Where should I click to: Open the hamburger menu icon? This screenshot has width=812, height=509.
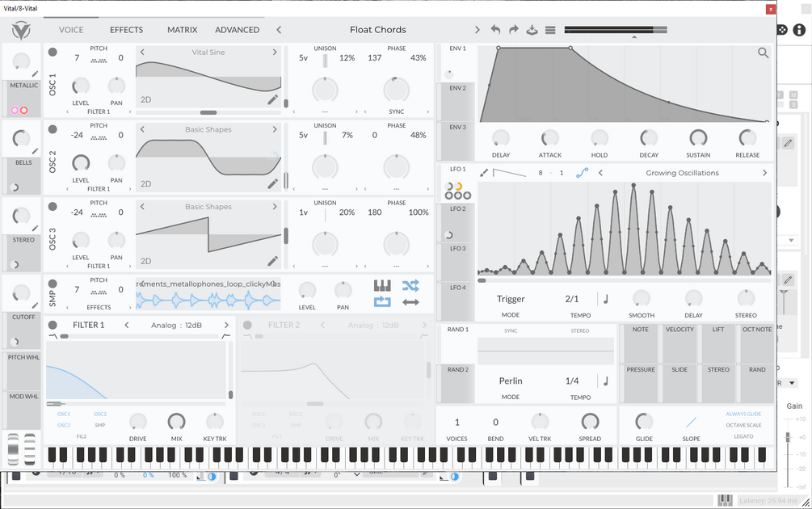tap(550, 30)
